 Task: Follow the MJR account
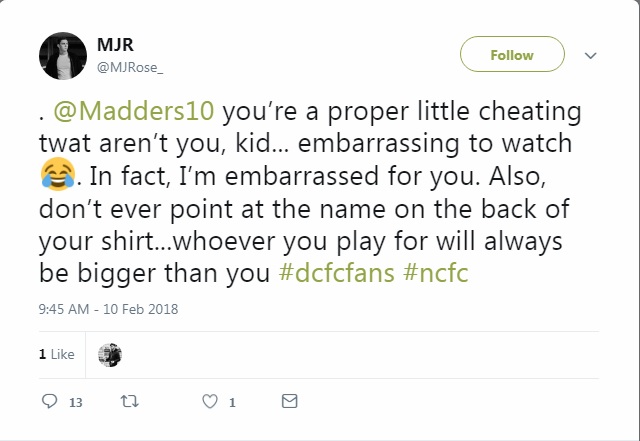511,56
